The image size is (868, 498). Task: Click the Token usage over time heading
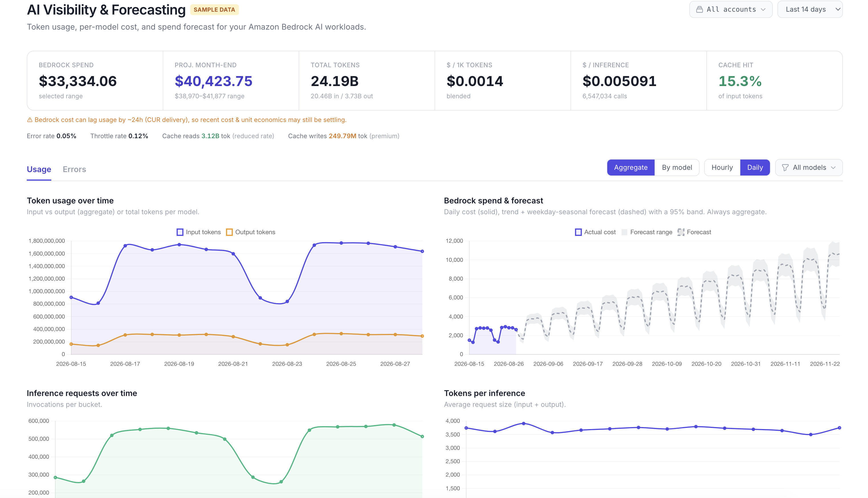(70, 201)
